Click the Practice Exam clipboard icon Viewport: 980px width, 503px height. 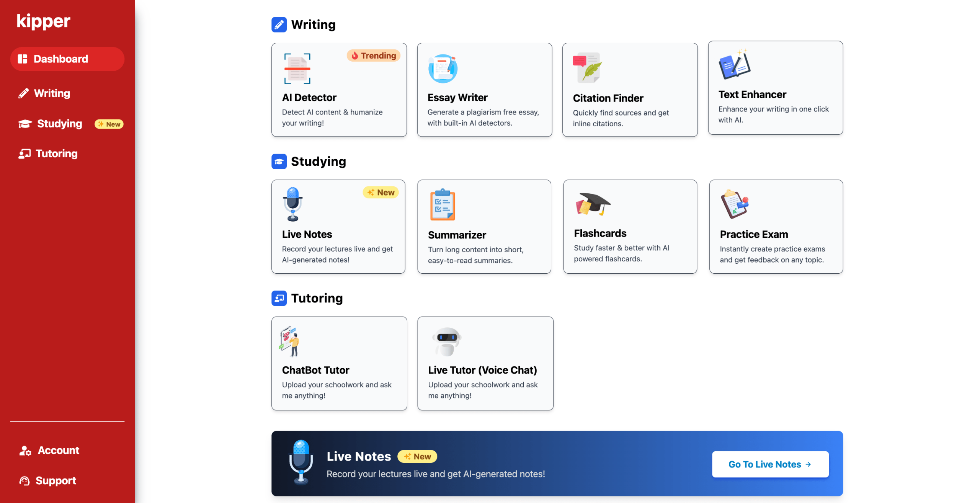tap(735, 204)
